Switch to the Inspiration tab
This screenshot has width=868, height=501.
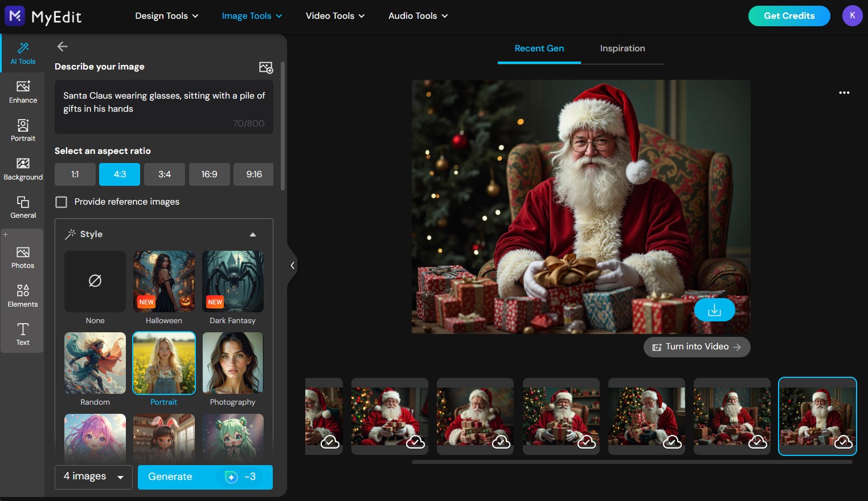pos(623,49)
